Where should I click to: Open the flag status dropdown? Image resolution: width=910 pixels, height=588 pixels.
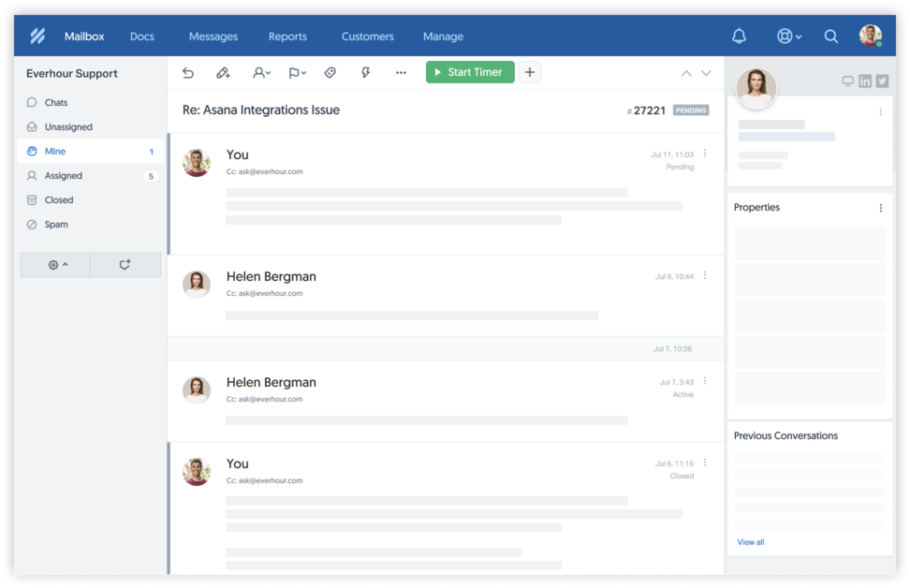(295, 72)
